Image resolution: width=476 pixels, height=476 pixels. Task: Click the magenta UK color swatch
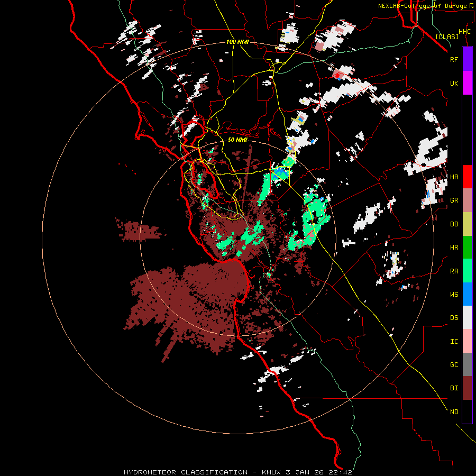coord(467,83)
